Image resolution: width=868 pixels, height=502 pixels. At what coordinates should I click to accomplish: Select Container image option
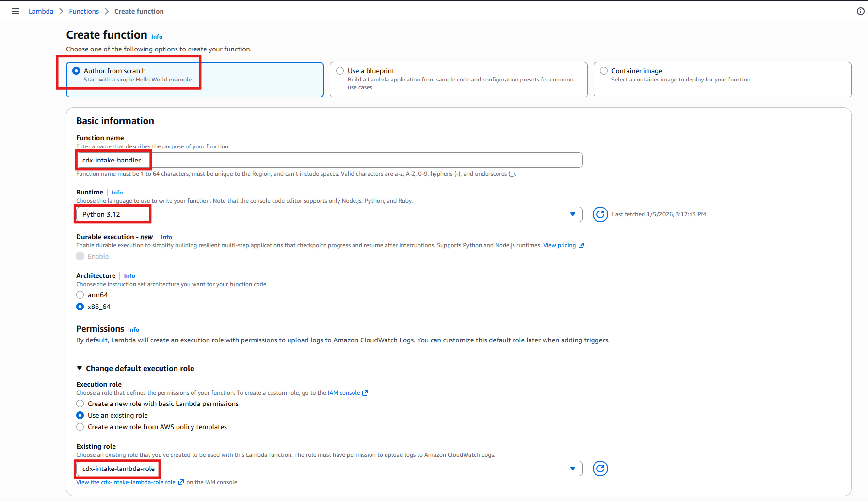click(604, 71)
